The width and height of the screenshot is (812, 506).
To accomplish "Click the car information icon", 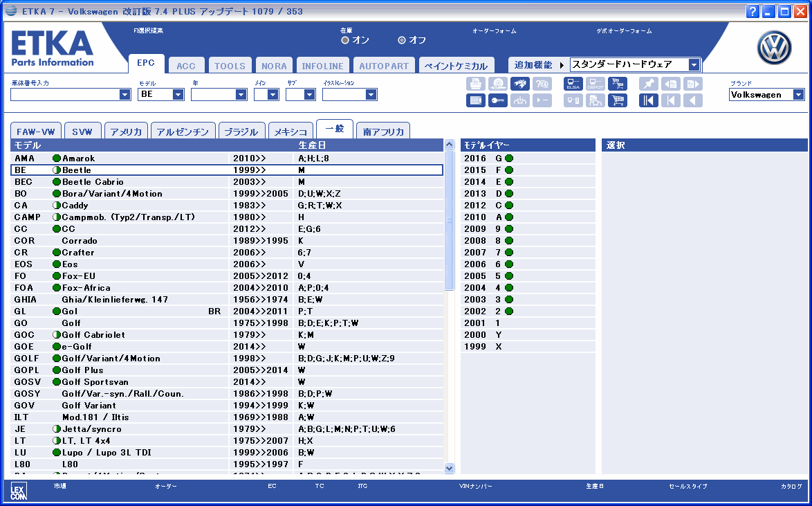I will pyautogui.click(x=520, y=100).
